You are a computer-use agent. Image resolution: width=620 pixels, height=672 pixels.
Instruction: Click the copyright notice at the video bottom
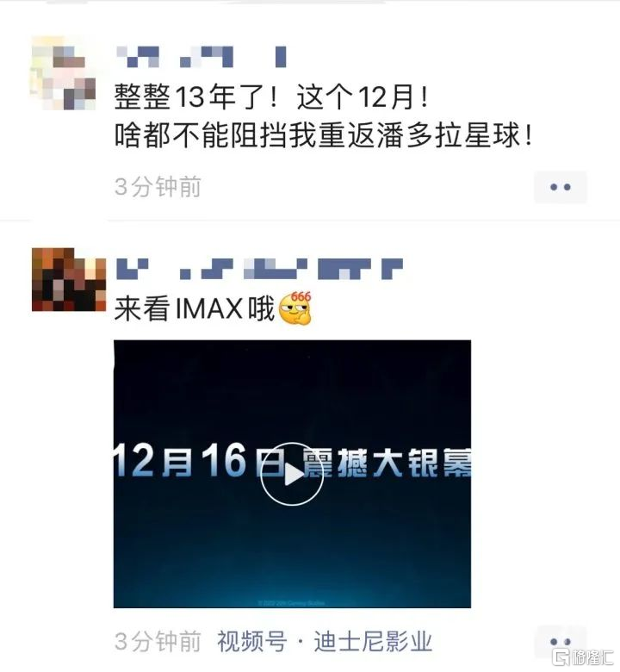tap(292, 602)
